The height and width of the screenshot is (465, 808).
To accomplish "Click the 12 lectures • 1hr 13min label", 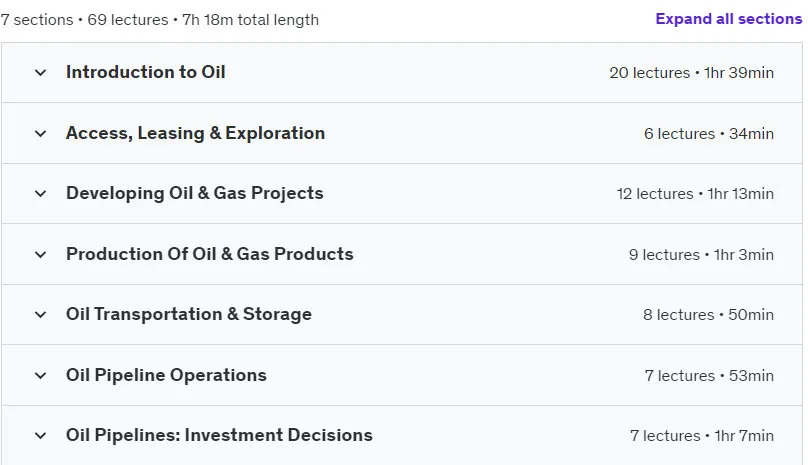I will [x=695, y=194].
